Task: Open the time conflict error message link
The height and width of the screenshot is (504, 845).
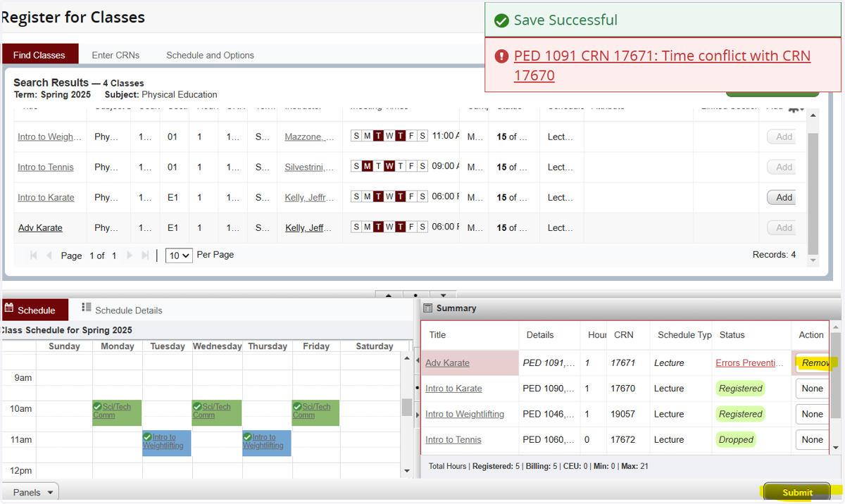Action: point(662,65)
